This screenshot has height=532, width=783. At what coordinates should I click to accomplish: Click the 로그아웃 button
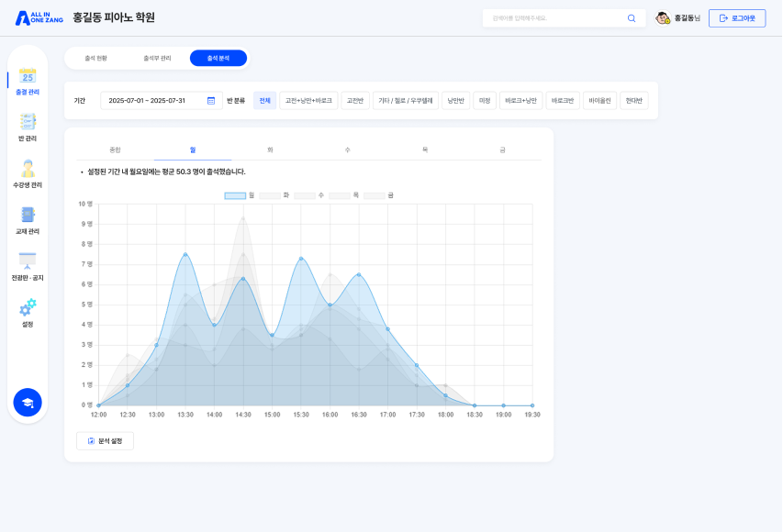pos(737,18)
